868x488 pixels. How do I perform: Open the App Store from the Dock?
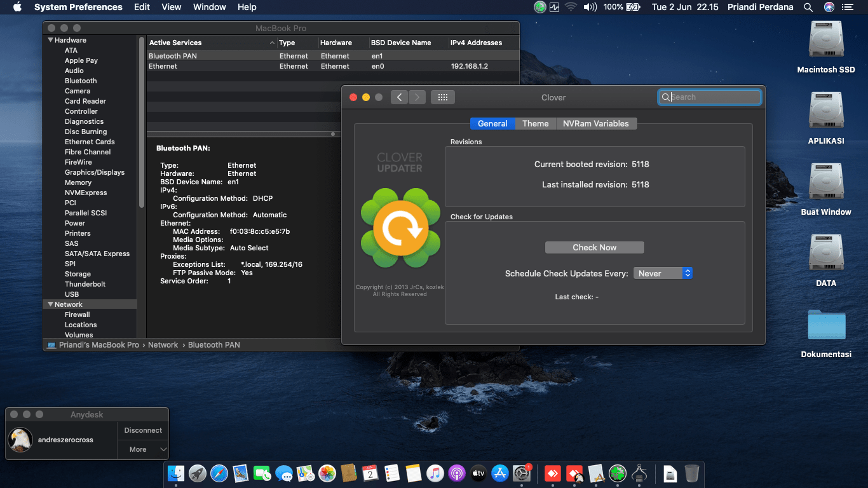(x=500, y=473)
